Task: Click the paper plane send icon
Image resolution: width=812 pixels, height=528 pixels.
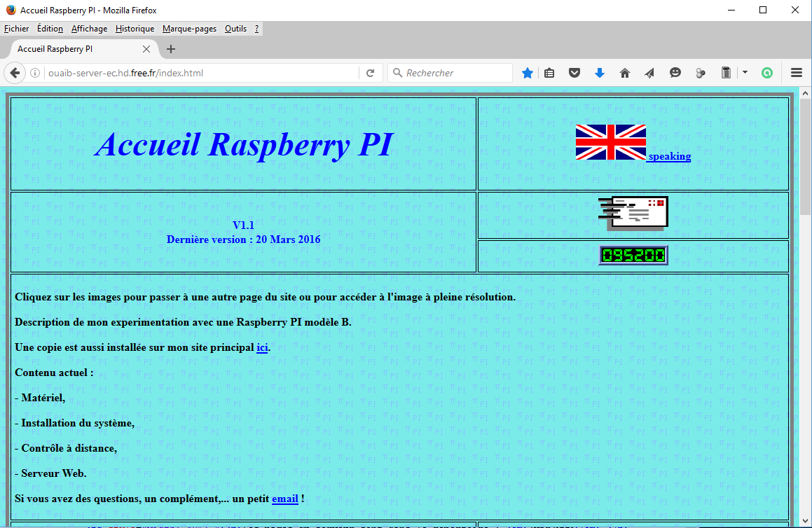Action: [x=649, y=72]
